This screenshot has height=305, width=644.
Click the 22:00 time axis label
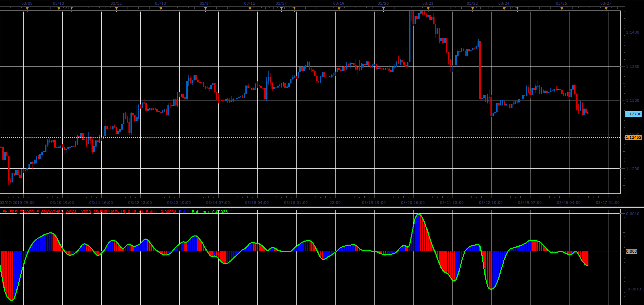pyautogui.click(x=335, y=203)
